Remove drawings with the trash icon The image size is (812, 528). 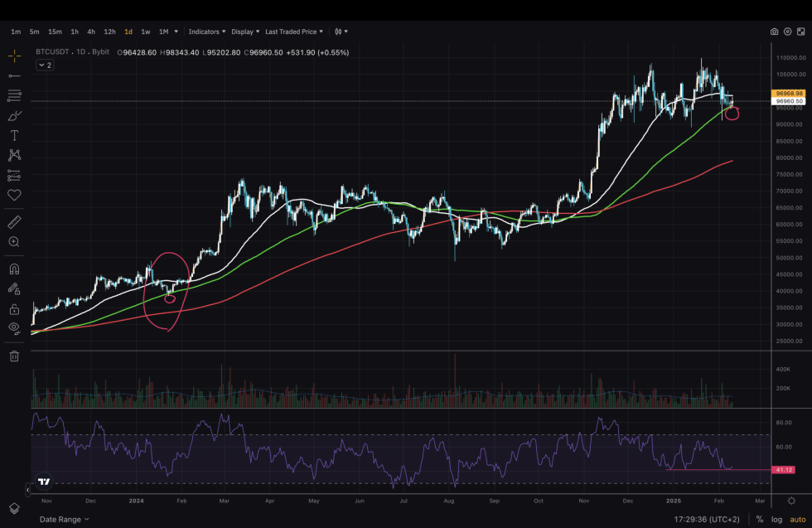tap(13, 356)
